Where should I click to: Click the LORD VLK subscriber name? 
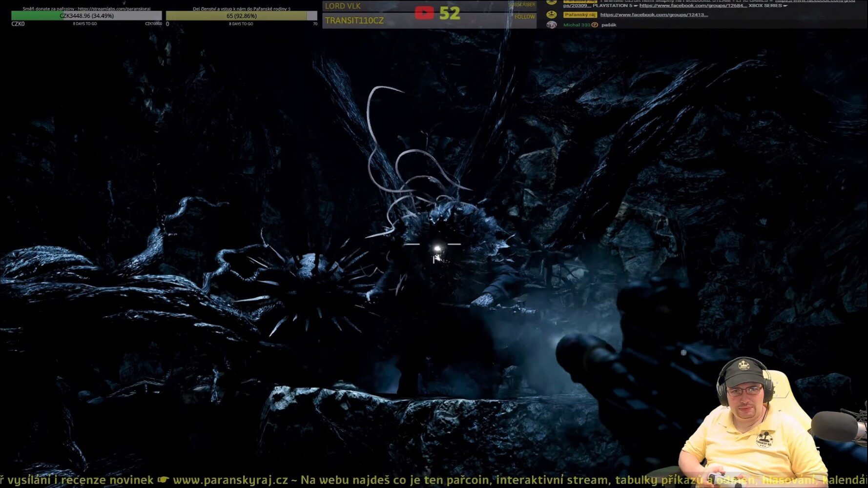click(343, 6)
